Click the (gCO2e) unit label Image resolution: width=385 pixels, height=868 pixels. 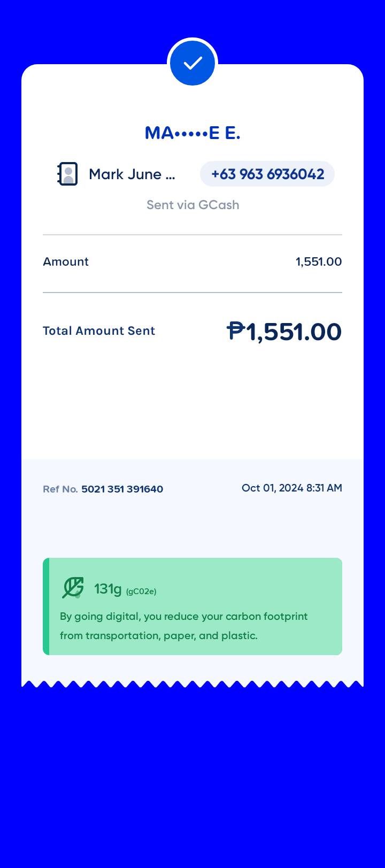tap(141, 591)
